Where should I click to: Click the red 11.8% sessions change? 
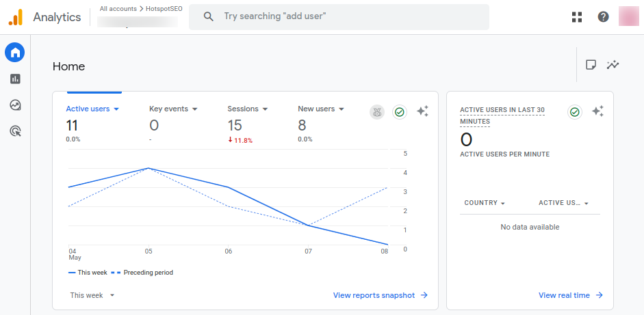pyautogui.click(x=240, y=140)
